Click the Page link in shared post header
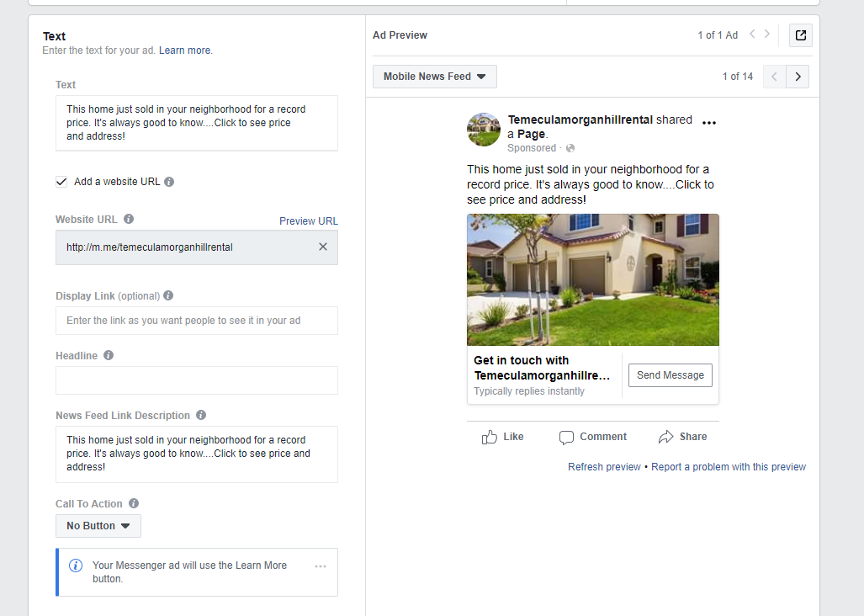This screenshot has width=864, height=616. [531, 134]
